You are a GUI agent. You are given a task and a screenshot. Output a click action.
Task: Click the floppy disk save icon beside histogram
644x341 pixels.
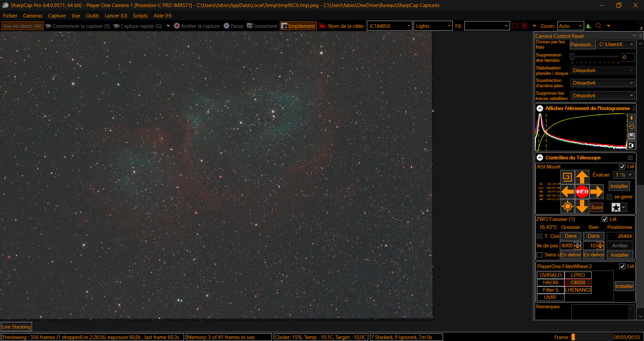click(x=631, y=136)
